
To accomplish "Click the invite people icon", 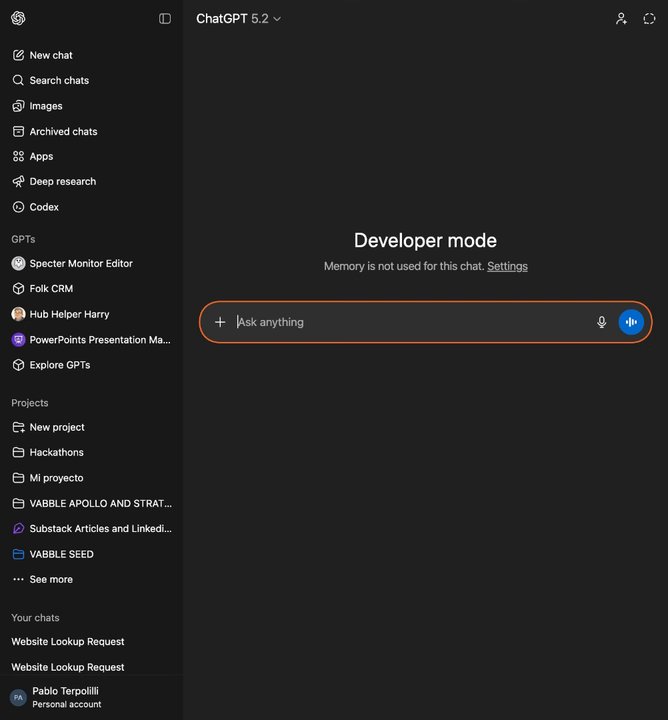I will (621, 18).
